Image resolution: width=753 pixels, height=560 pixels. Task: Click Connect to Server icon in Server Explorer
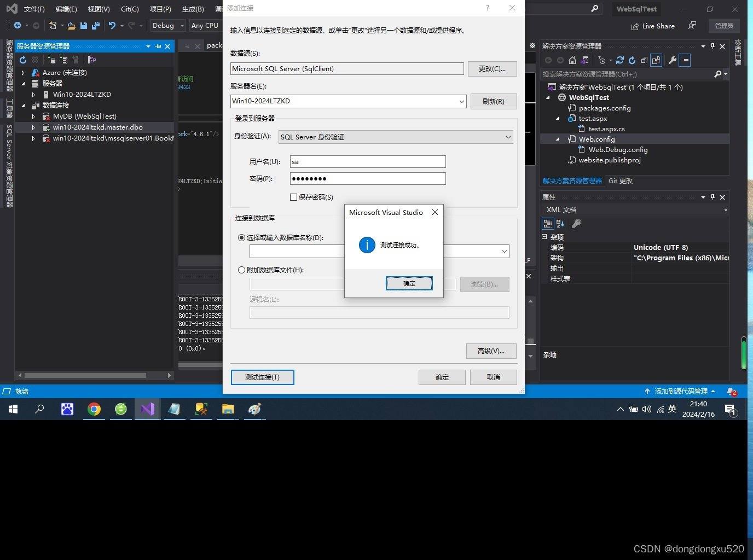click(x=63, y=60)
